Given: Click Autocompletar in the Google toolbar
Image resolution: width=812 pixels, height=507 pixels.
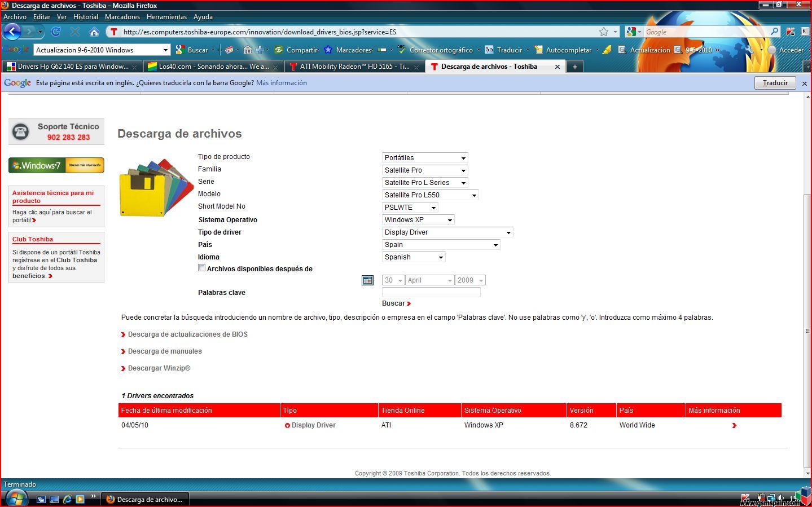Looking at the screenshot, I should (x=563, y=50).
